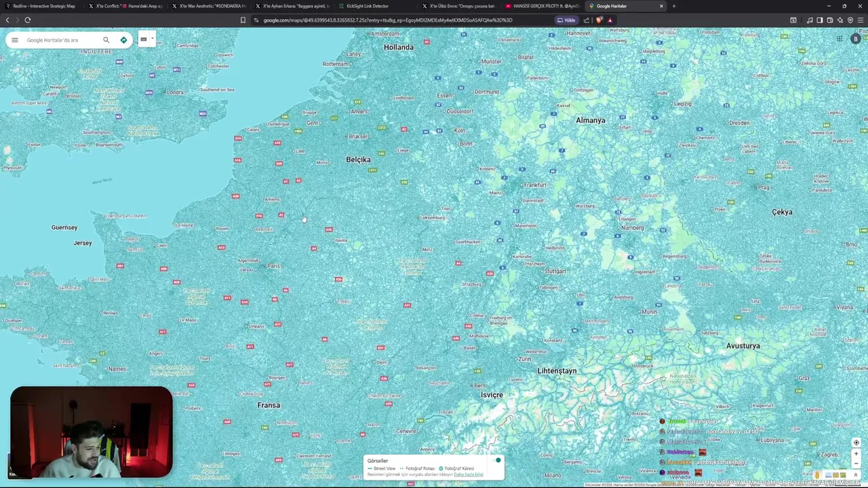Click the Hollanda country label
The image size is (868, 488).
click(399, 47)
